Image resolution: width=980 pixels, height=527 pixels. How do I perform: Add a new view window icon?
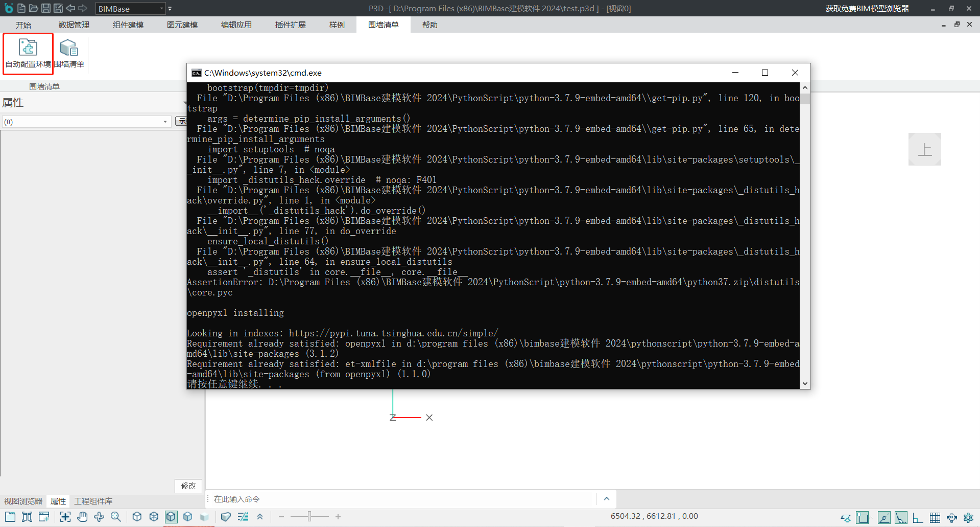click(44, 517)
